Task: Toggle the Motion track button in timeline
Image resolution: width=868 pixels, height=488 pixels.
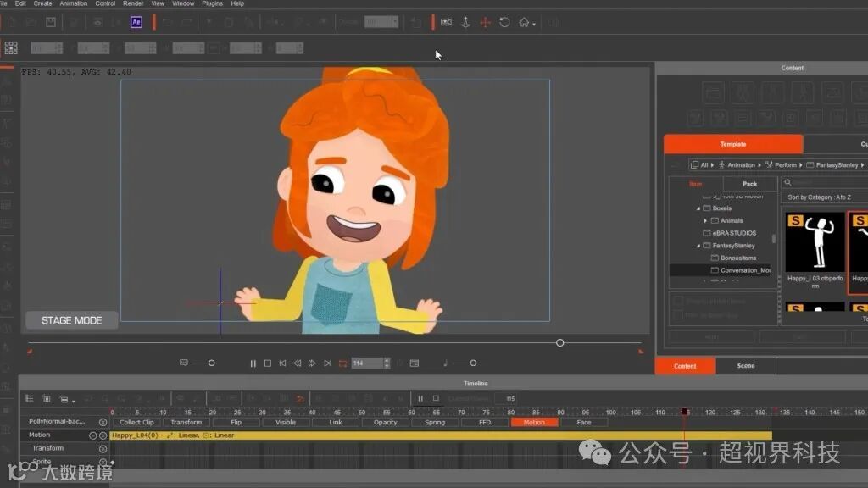Action: click(x=534, y=422)
